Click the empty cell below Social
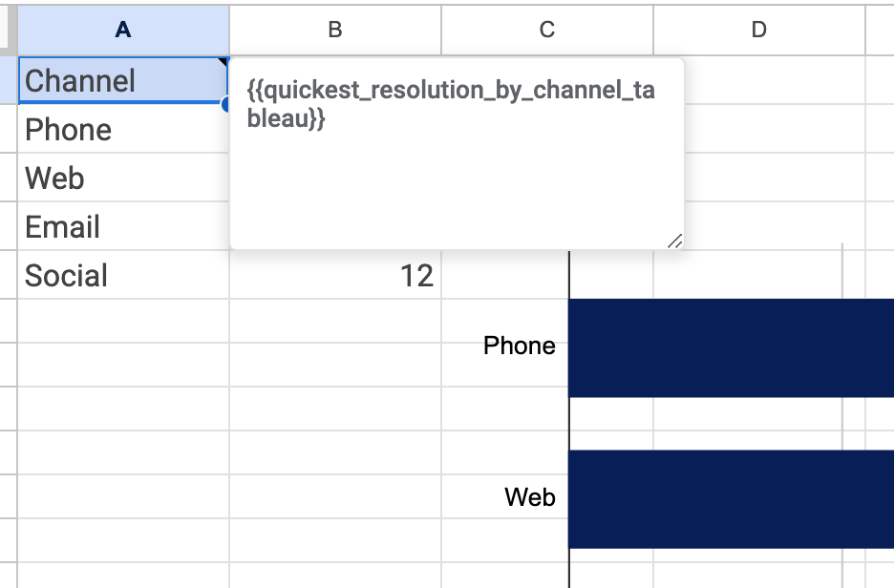Viewport: 894px width, 588px height. click(x=123, y=320)
